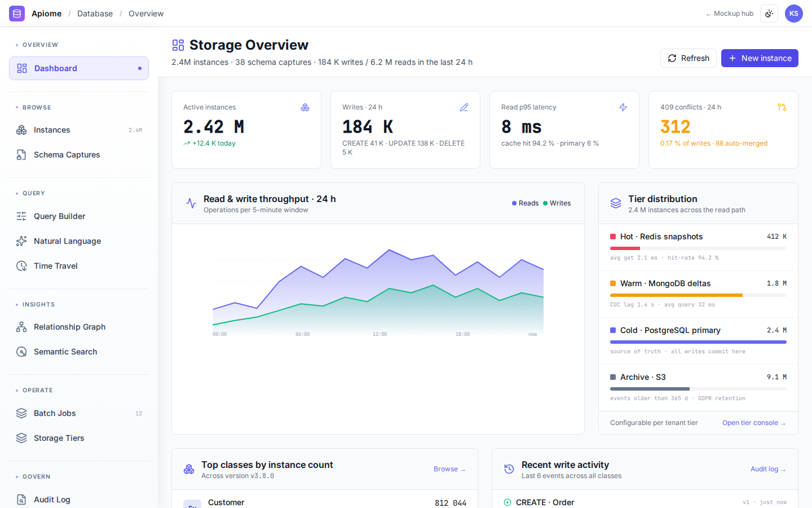Click the conflicts merge icon
Viewport: 812px width, 508px height.
[x=782, y=107]
